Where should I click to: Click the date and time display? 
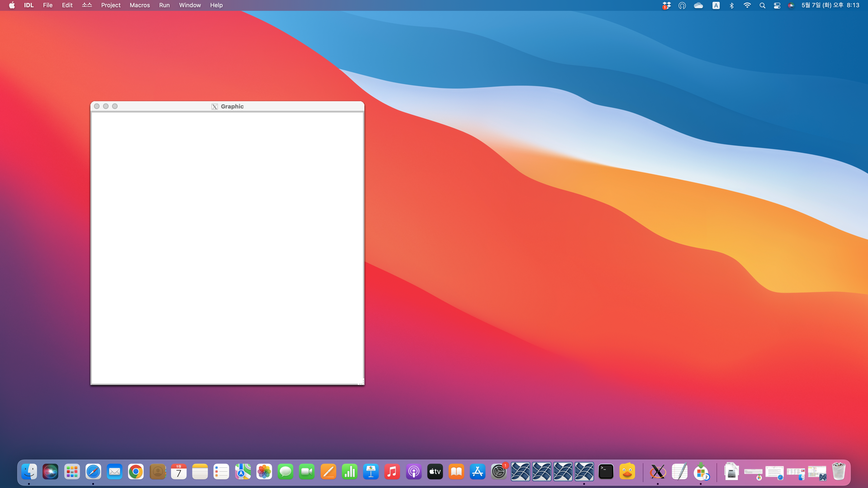tap(830, 5)
